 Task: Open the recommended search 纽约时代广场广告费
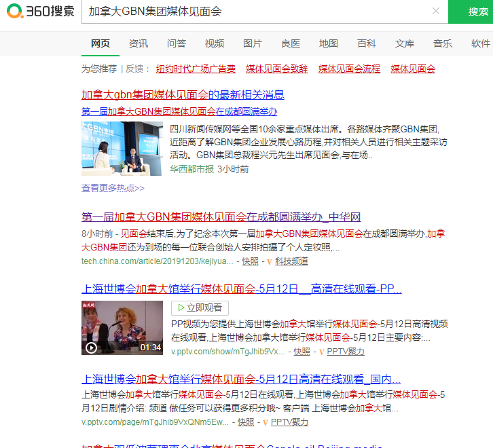tap(196, 69)
